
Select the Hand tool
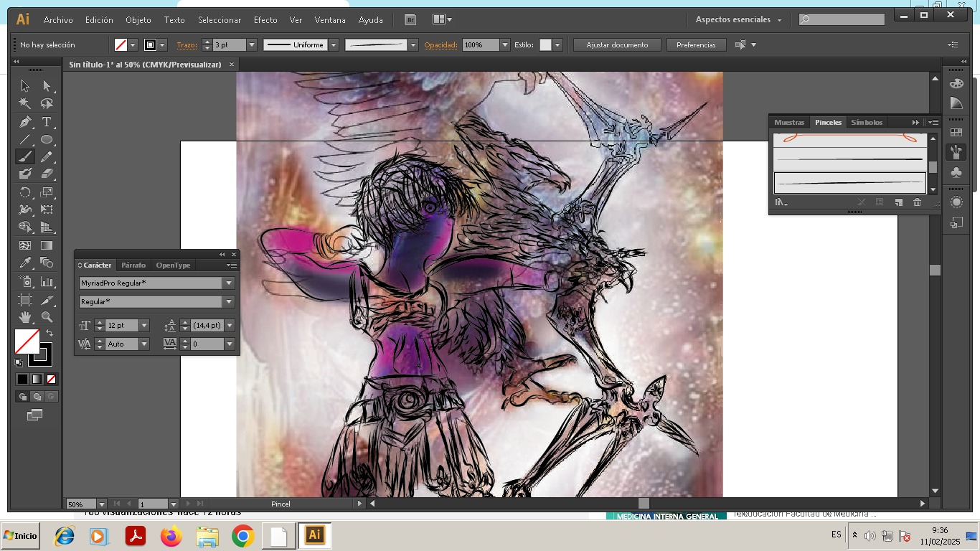click(25, 316)
